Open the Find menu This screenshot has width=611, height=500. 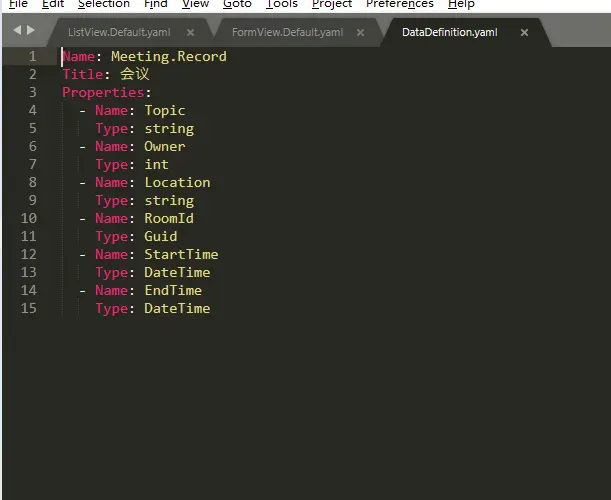[x=155, y=4]
